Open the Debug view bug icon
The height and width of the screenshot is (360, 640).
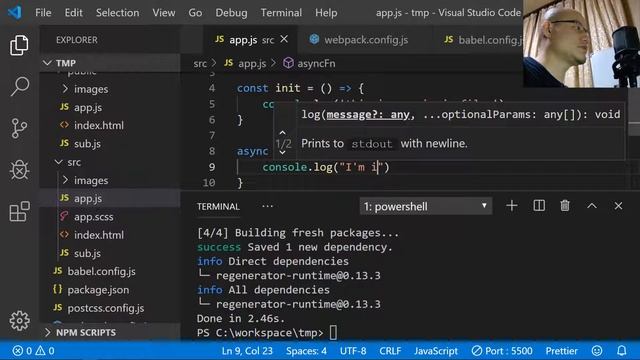[19, 169]
